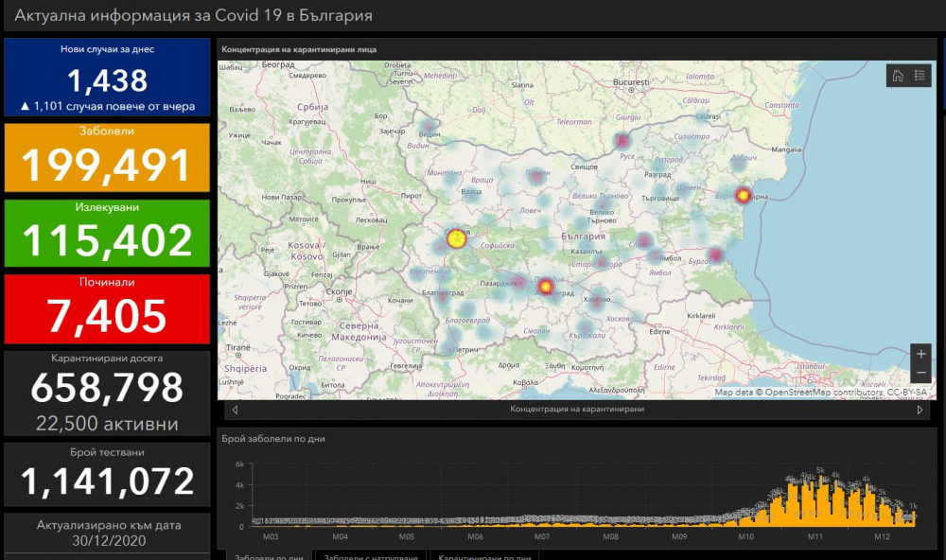Select the Burgas hotspot on map
Image resolution: width=946 pixels, height=560 pixels.
coord(715,254)
